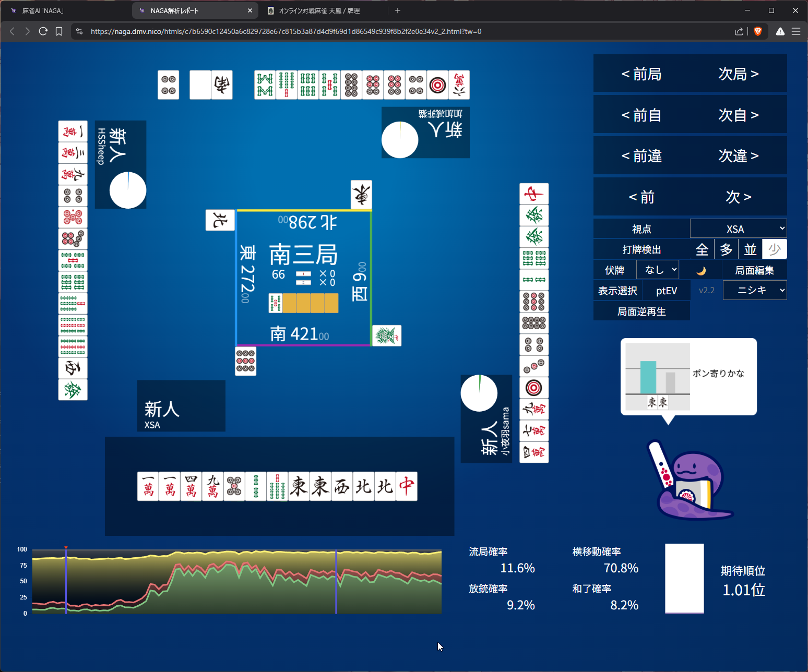Switch to the オンライン対戦麻雀 天鳳 tab
808x672 pixels.
(324, 10)
